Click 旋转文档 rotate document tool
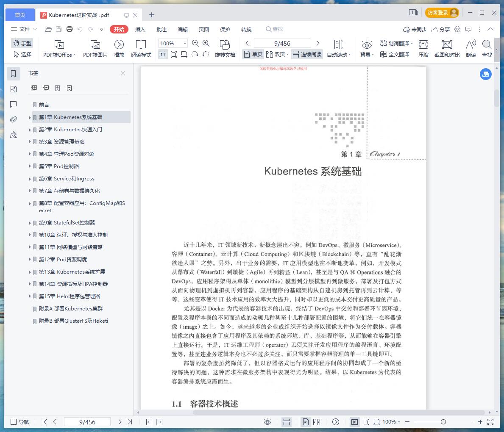This screenshot has height=432, width=504. (x=225, y=49)
